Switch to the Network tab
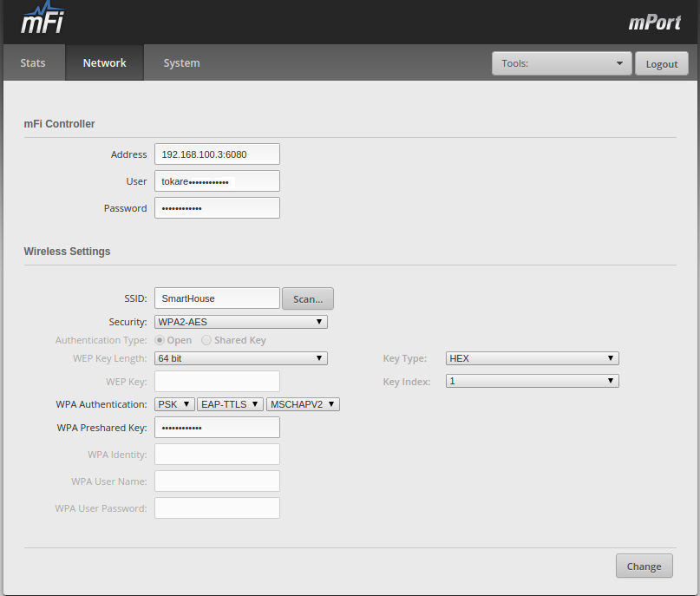This screenshot has width=700, height=596. pos(104,62)
